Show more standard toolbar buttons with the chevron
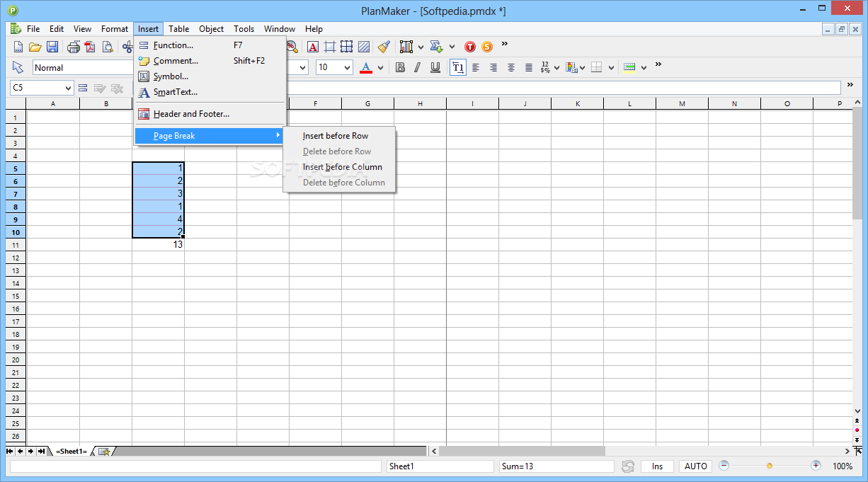 click(x=505, y=44)
